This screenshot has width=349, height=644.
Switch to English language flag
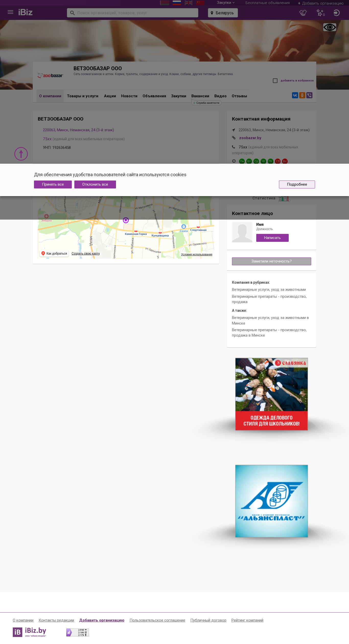189,3
